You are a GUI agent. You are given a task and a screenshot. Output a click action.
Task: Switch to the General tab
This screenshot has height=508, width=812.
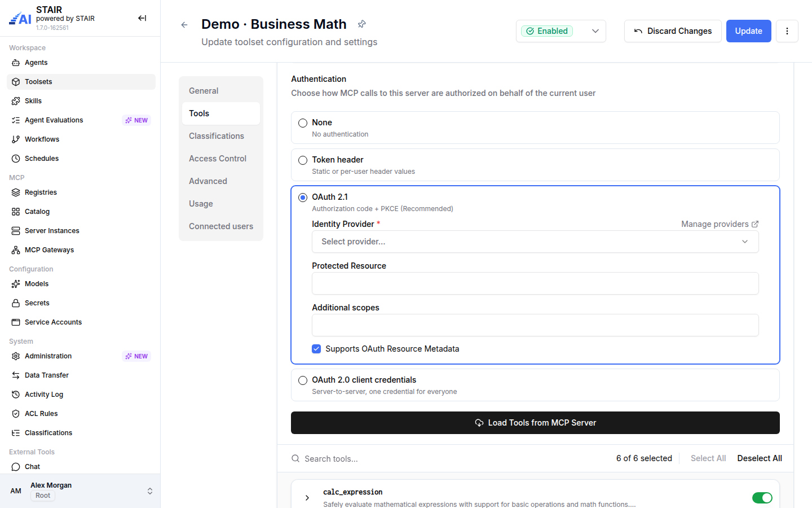click(x=221, y=91)
